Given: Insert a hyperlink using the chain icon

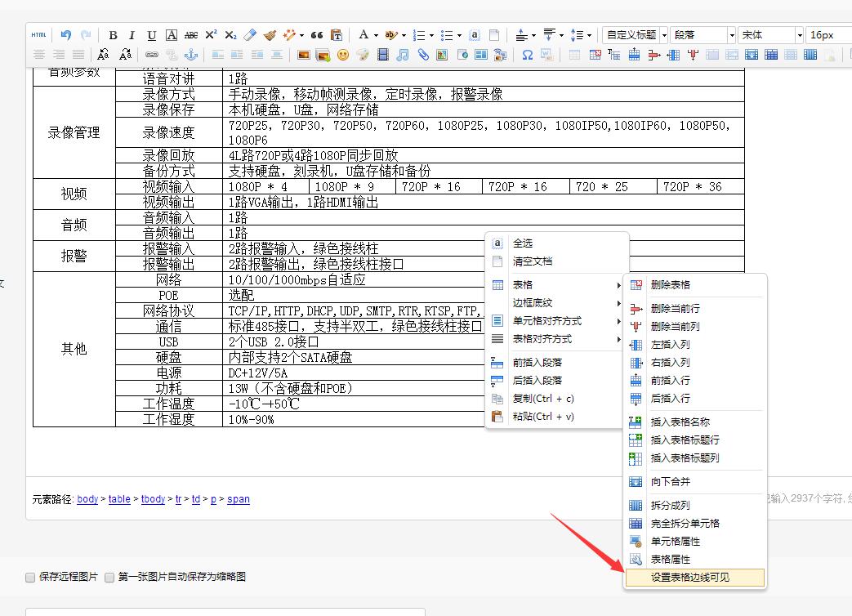Looking at the screenshot, I should 423,55.
